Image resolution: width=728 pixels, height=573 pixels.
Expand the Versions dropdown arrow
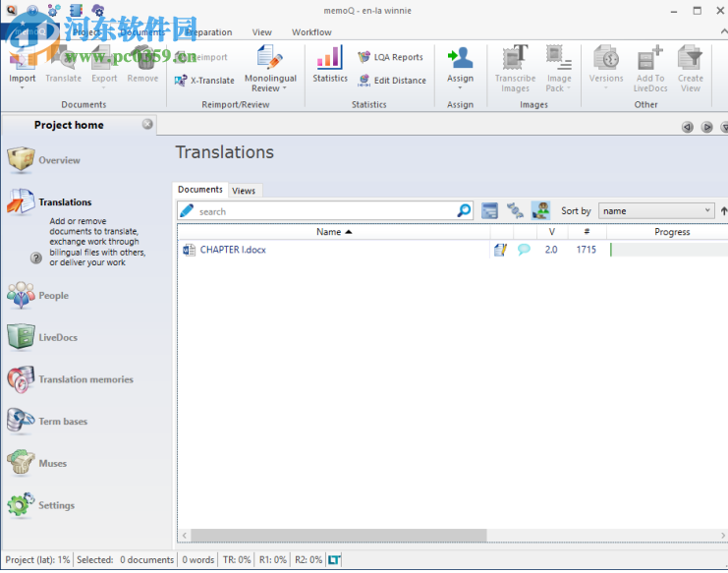(605, 87)
